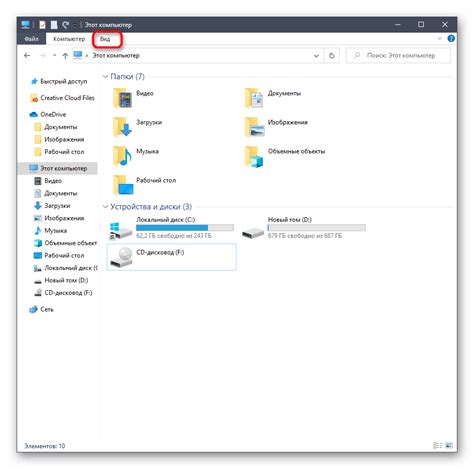The height and width of the screenshot is (469, 474).
Task: Click the search box Поиск: Этот компьютер
Action: click(398, 56)
